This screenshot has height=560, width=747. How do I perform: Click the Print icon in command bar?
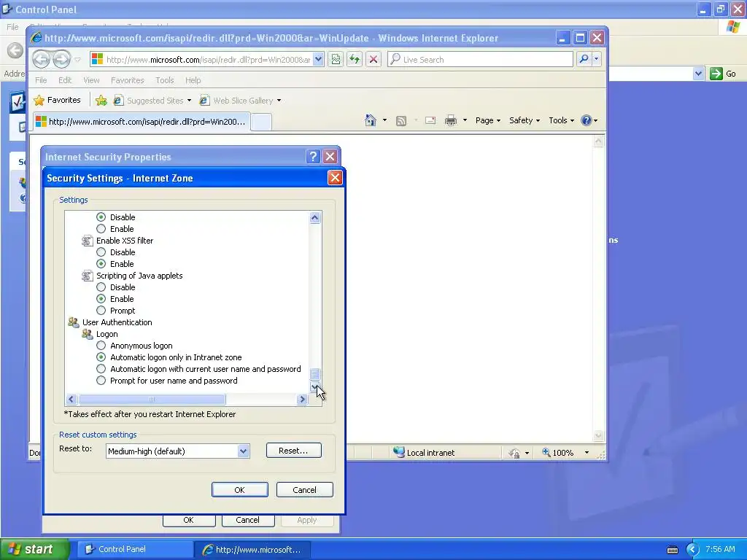[451, 120]
